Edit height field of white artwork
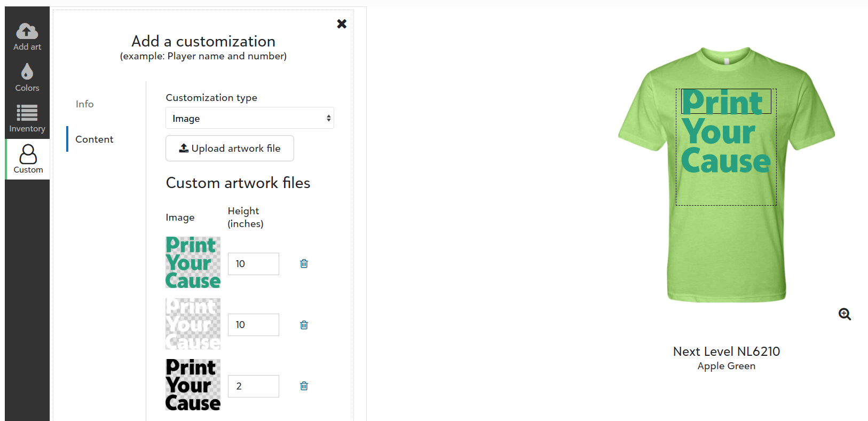868x421 pixels. click(253, 325)
